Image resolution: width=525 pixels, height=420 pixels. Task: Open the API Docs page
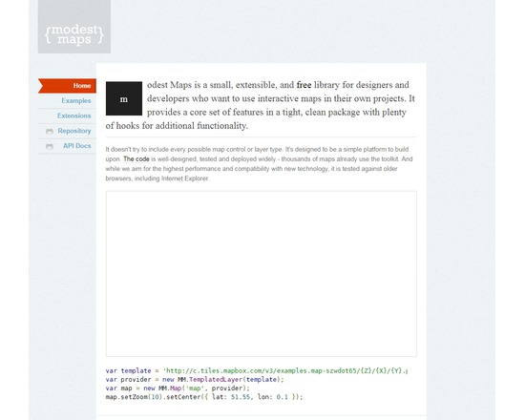77,146
